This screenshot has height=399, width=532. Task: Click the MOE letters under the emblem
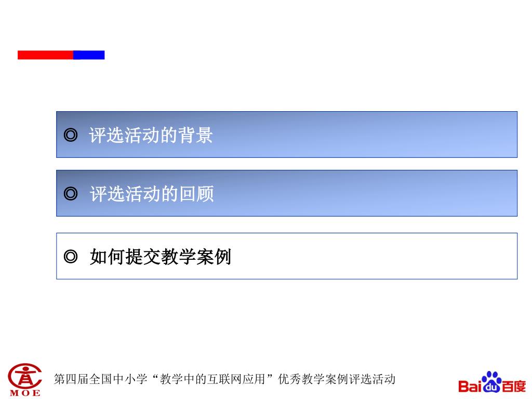point(25,394)
